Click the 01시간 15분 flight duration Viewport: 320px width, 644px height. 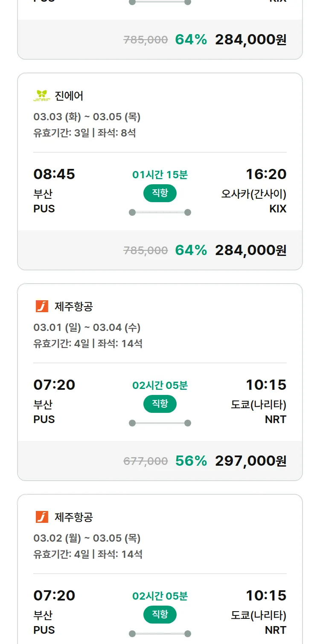coord(160,174)
